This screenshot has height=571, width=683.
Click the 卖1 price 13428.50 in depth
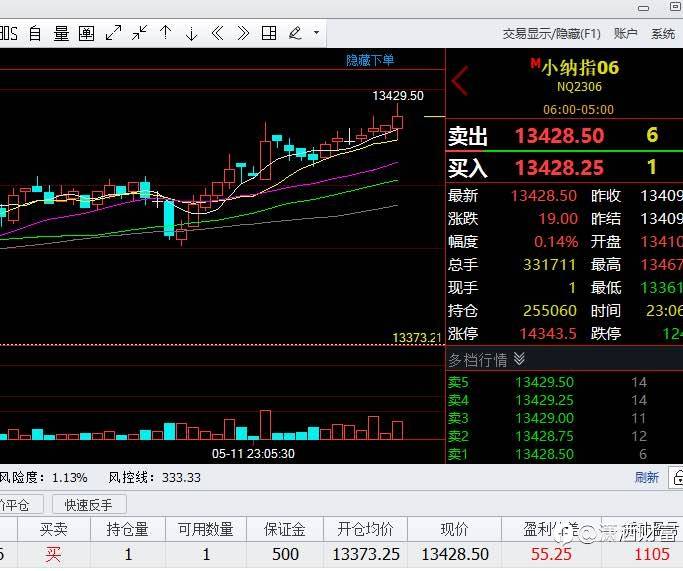pyautogui.click(x=544, y=454)
